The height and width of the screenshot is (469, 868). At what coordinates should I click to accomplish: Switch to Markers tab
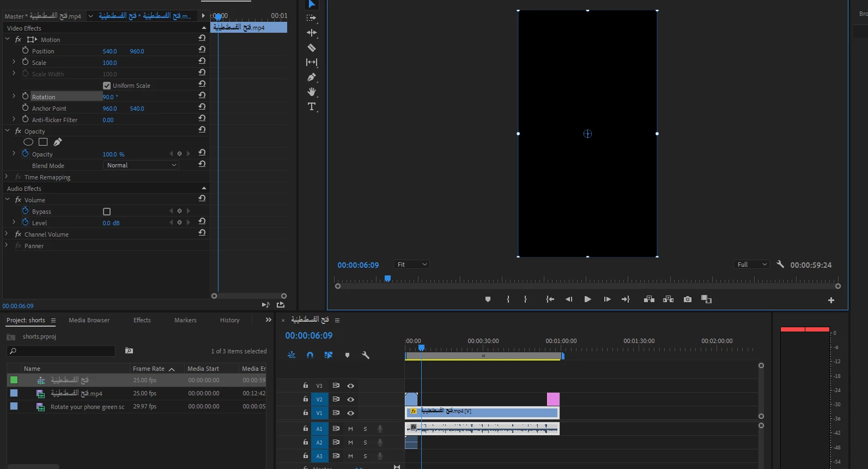tap(185, 320)
